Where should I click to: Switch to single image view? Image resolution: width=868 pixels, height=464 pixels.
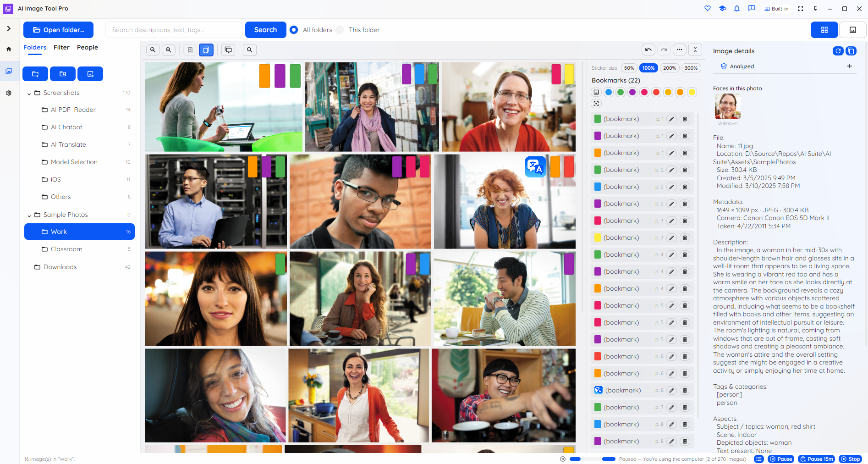pos(853,30)
